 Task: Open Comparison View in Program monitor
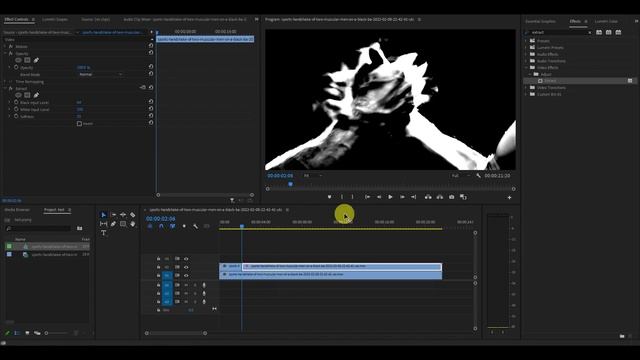(x=463, y=197)
